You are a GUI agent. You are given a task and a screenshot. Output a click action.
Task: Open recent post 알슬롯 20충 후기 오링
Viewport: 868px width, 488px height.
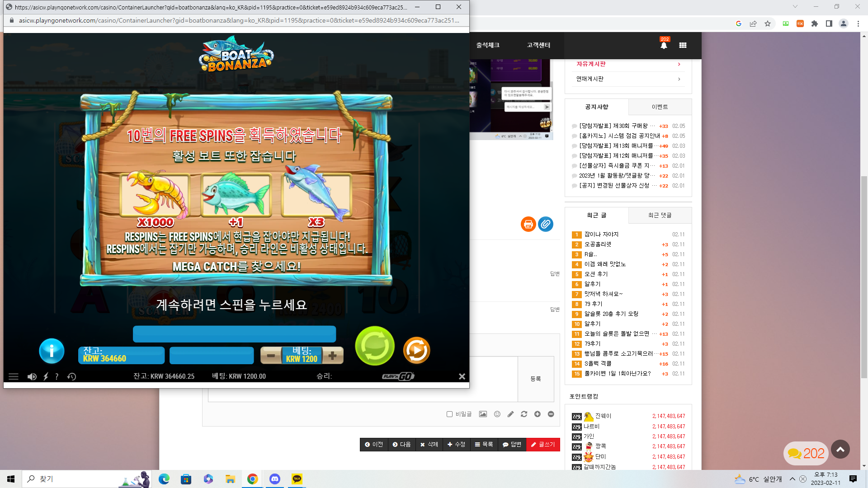click(611, 314)
